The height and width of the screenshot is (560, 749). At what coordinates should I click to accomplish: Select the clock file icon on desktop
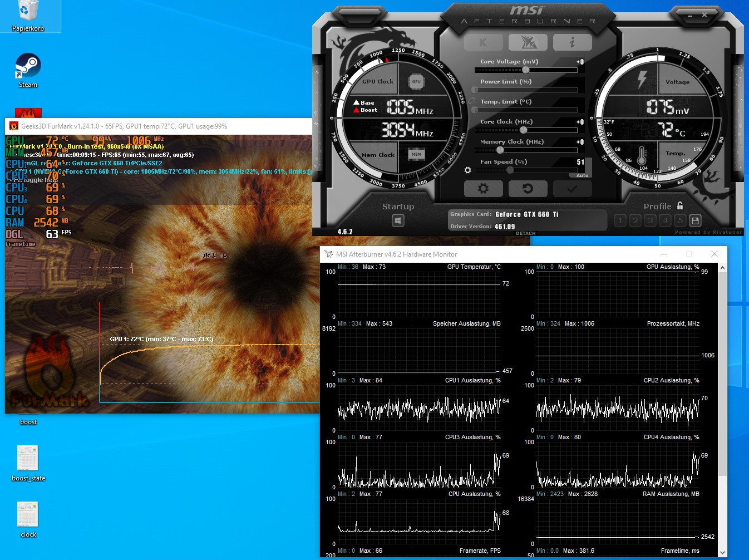pyautogui.click(x=28, y=520)
